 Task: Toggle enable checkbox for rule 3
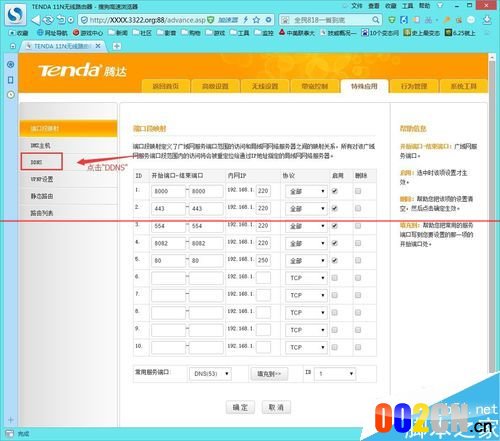(x=335, y=226)
